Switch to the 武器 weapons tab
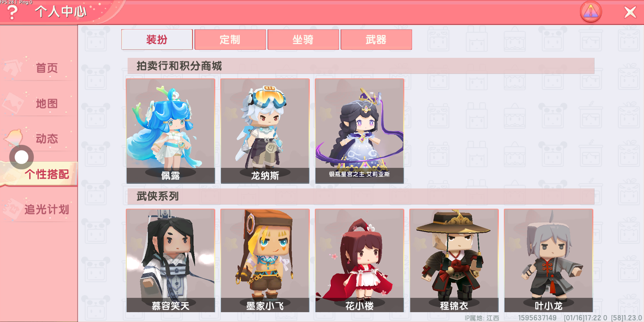This screenshot has height=322, width=644. coord(376,39)
